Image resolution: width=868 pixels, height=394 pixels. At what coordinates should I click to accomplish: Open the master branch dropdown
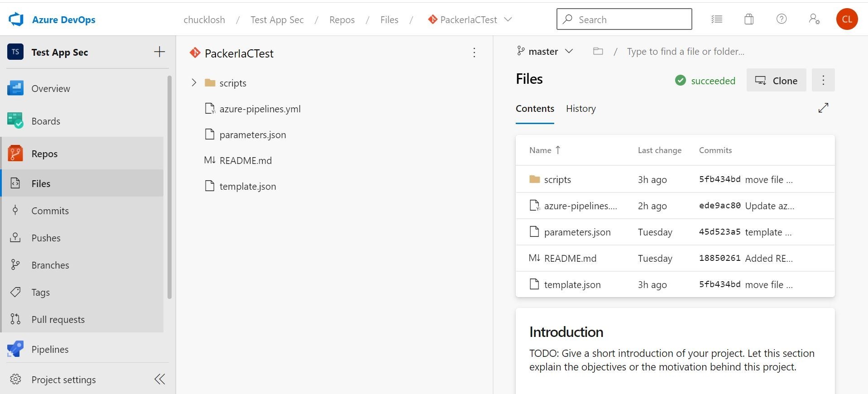pos(546,52)
